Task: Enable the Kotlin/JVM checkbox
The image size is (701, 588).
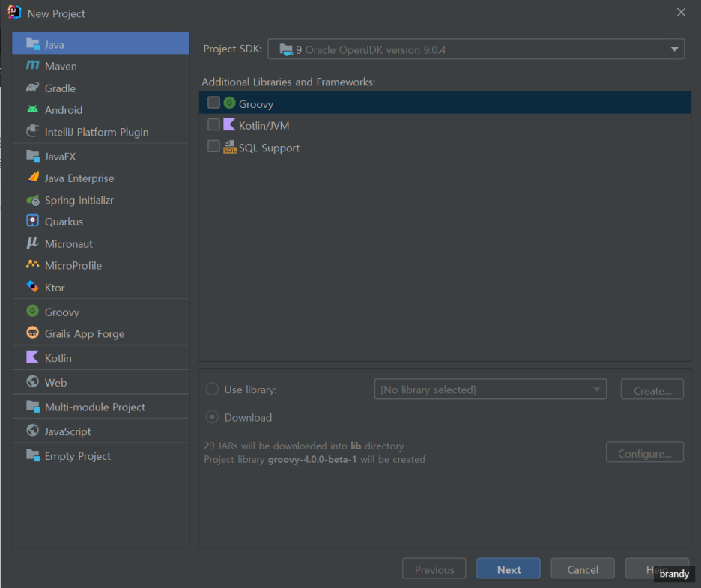Action: coord(213,124)
